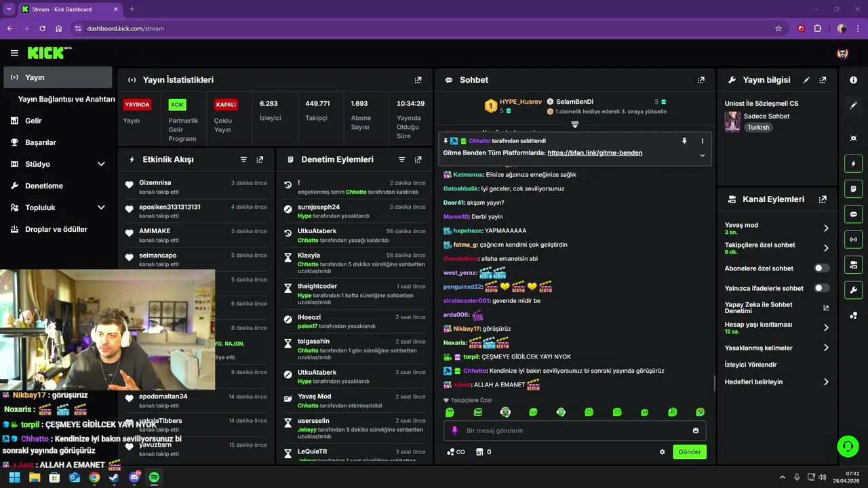Pop out the Yayın İstatistikleri panel
The image size is (868, 488).
coord(418,80)
